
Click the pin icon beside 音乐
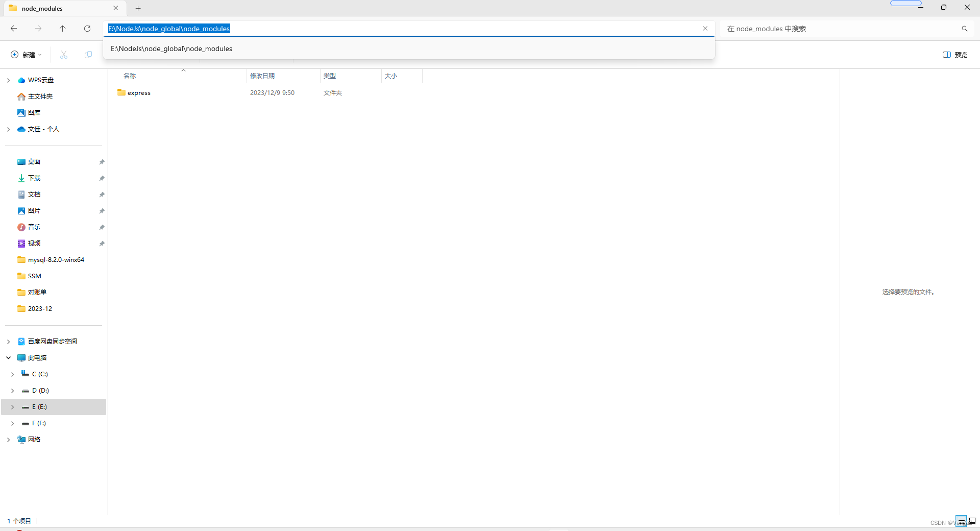(x=102, y=227)
